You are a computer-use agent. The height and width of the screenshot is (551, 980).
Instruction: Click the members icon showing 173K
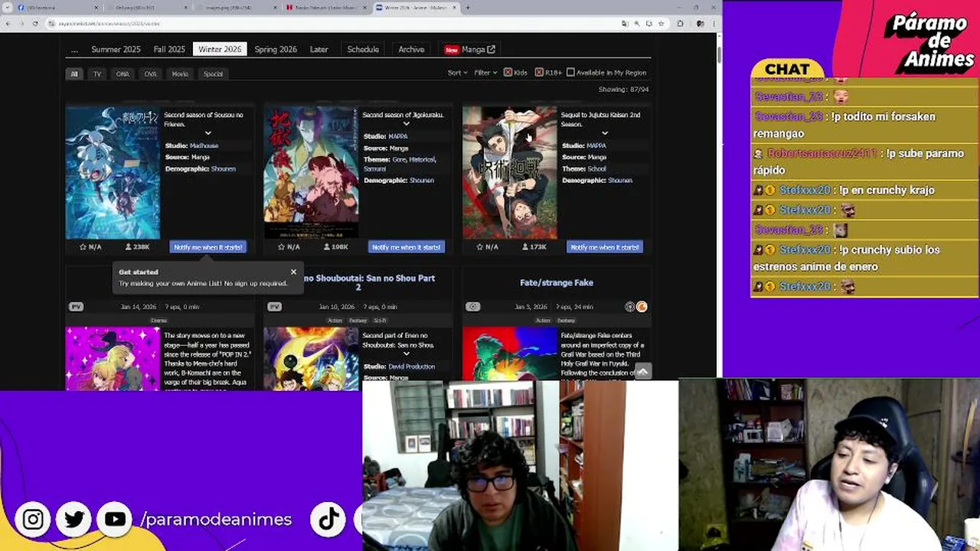(525, 247)
